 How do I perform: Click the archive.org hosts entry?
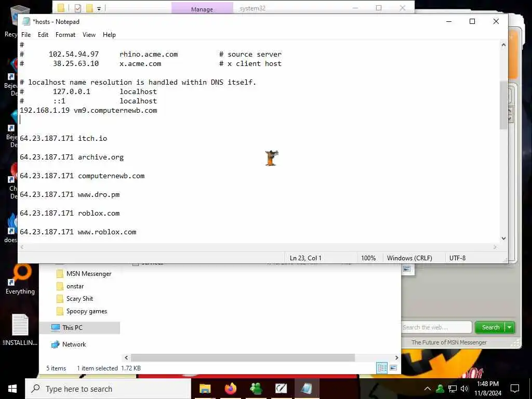tap(72, 157)
